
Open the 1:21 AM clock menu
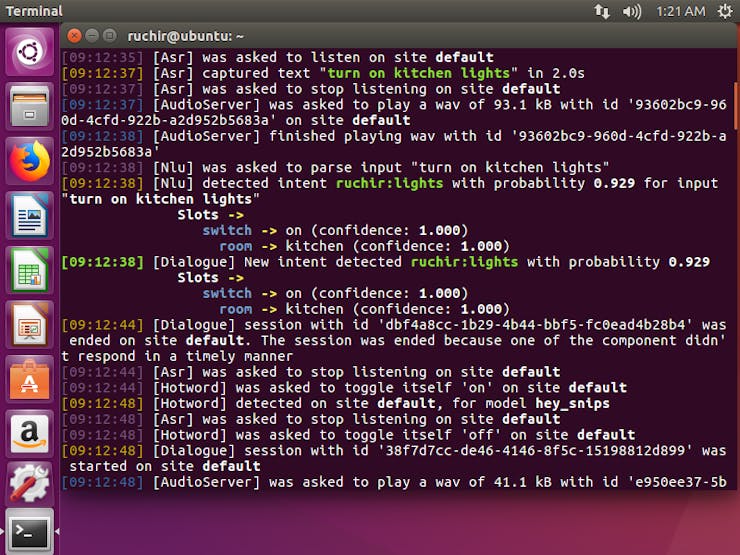681,11
